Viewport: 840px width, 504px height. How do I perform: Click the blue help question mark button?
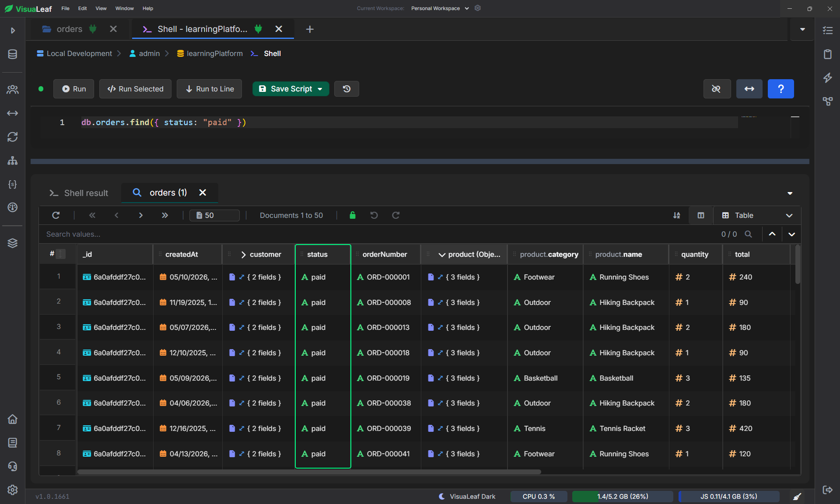point(780,89)
